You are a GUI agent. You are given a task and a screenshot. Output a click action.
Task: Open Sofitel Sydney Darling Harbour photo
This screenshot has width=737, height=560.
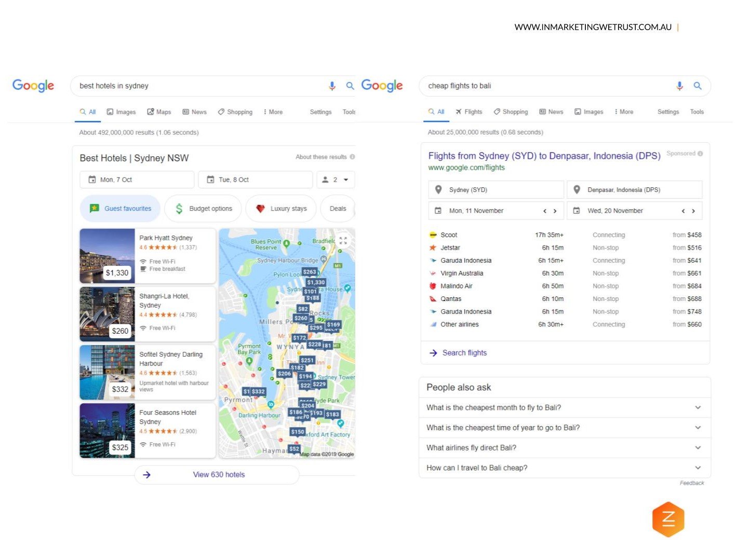pos(108,372)
